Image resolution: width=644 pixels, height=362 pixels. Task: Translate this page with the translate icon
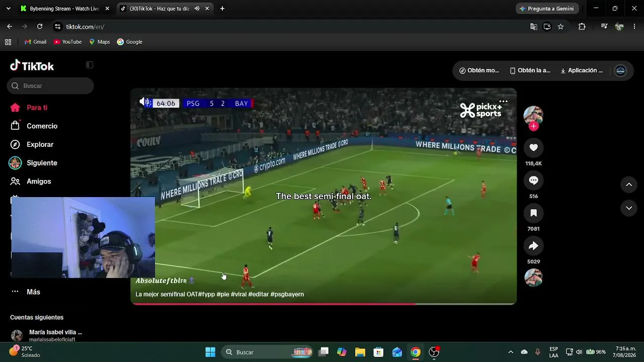click(x=534, y=27)
